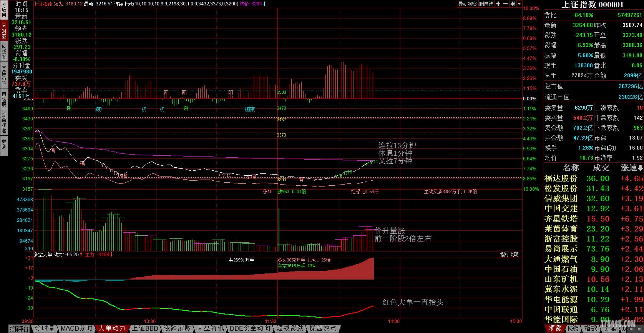The image size is (644, 333).
Task: Sort the list by the 涨速 column arrow
Action: pyautogui.click(x=639, y=168)
